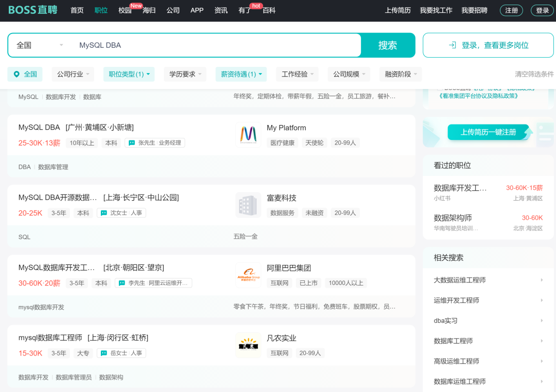Open viewed job 数据架构师 30-60K

point(488,222)
